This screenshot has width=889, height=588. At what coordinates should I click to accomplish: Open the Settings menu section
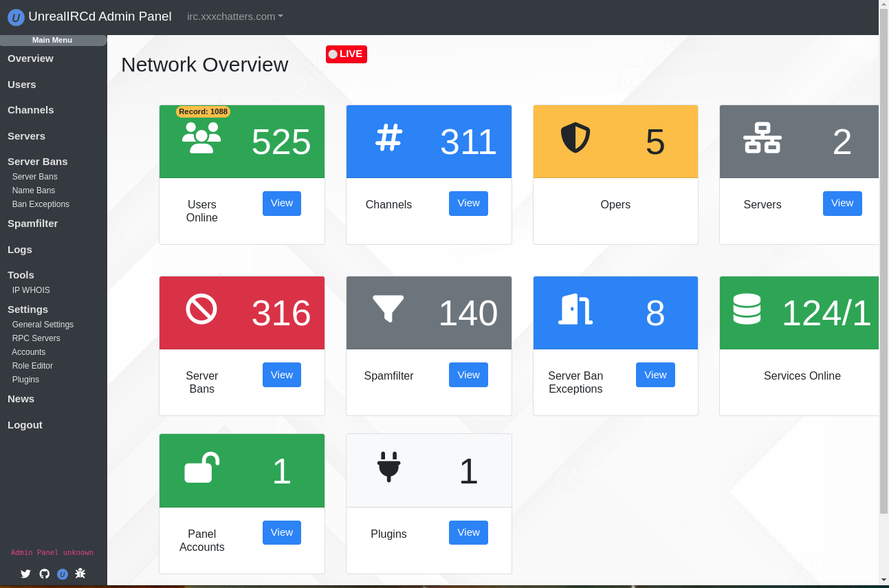(x=28, y=309)
